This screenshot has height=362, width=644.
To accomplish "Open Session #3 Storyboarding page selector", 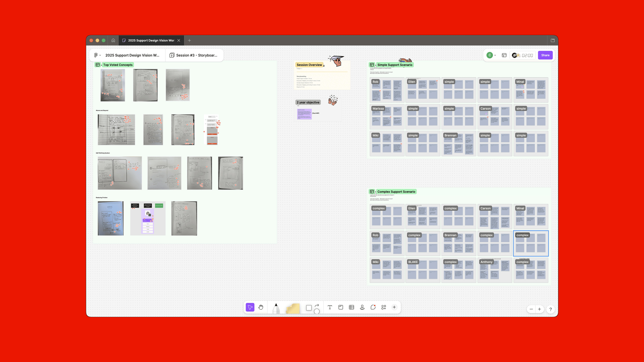I will pos(194,55).
